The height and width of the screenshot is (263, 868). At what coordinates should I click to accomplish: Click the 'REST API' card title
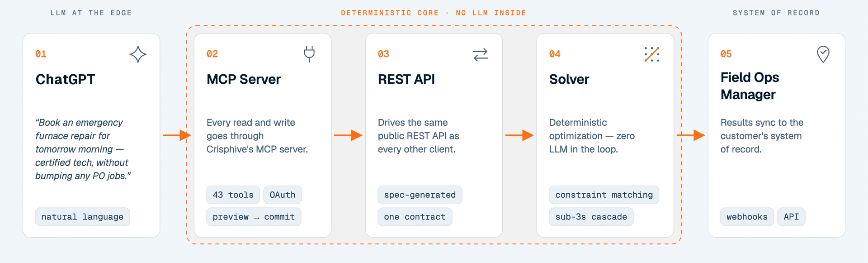click(406, 79)
